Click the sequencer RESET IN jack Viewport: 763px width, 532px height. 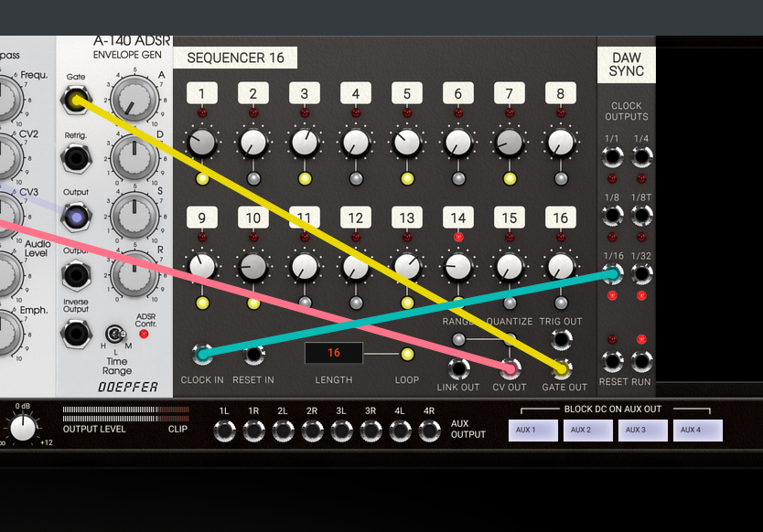pos(253,355)
